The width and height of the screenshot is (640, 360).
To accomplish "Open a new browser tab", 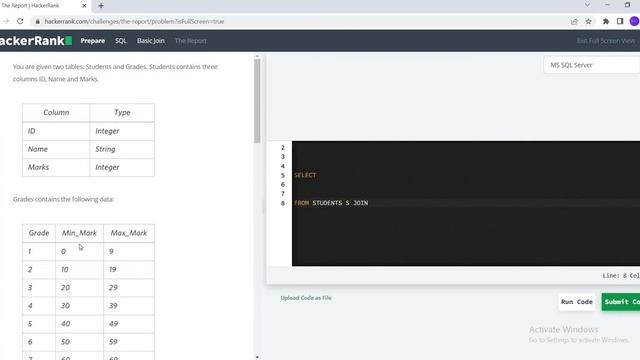I will click(x=101, y=6).
